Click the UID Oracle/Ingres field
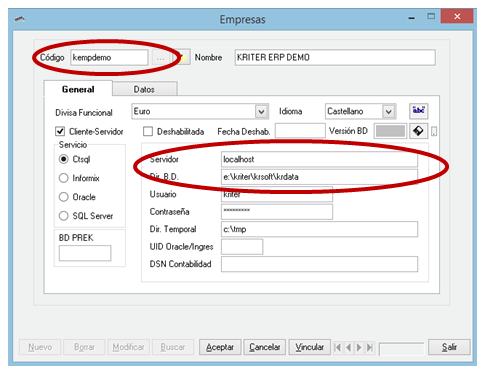 (242, 247)
